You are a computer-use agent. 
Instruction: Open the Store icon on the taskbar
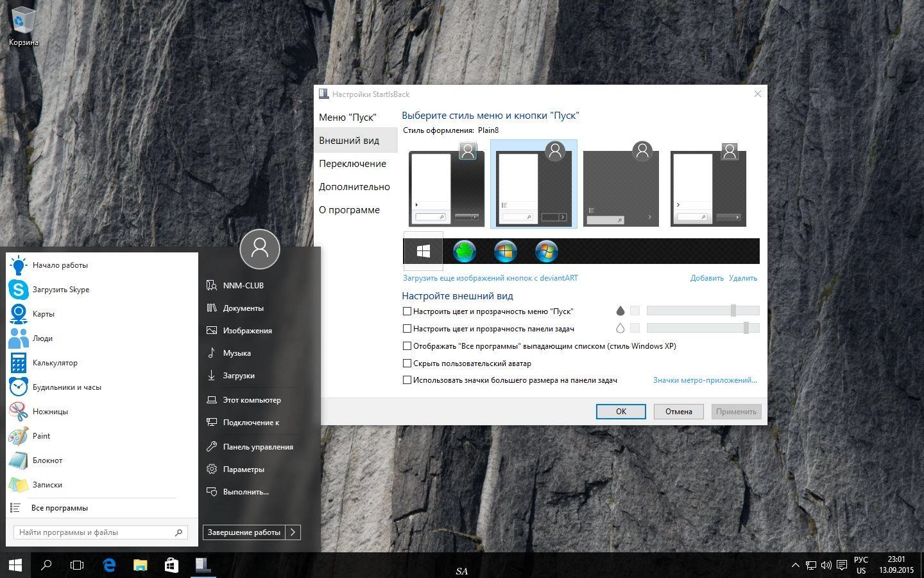pyautogui.click(x=171, y=565)
